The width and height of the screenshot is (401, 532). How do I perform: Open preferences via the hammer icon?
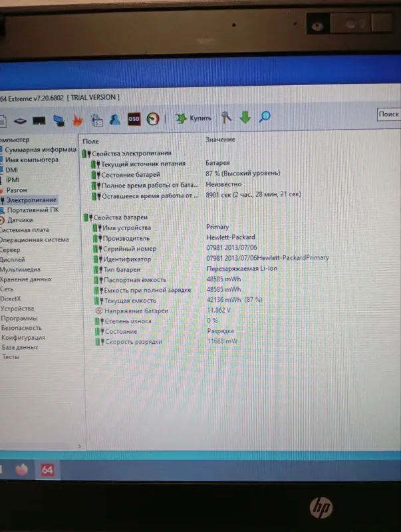[227, 117]
